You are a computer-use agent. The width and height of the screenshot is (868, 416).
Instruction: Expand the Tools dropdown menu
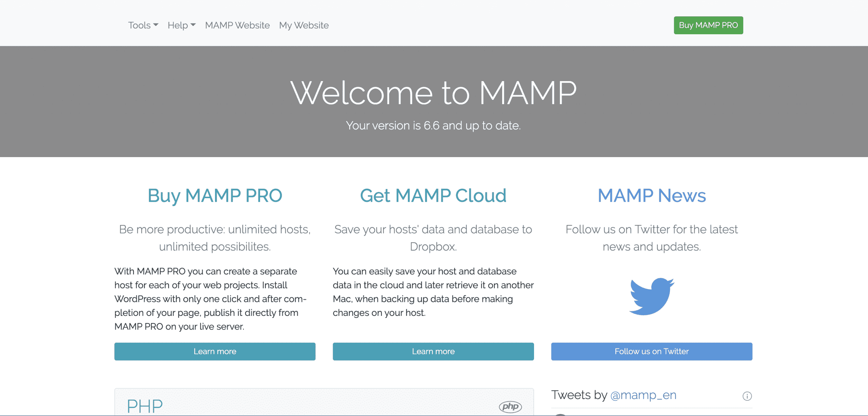(x=143, y=25)
